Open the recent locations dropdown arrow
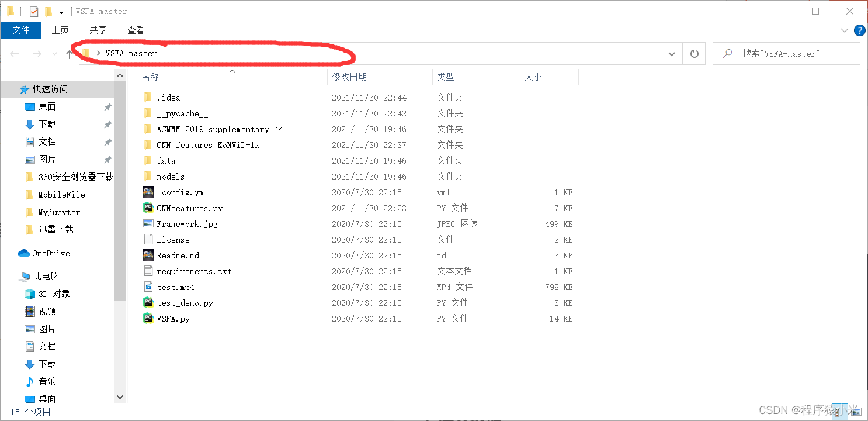Viewport: 868px width, 421px height. 54,54
